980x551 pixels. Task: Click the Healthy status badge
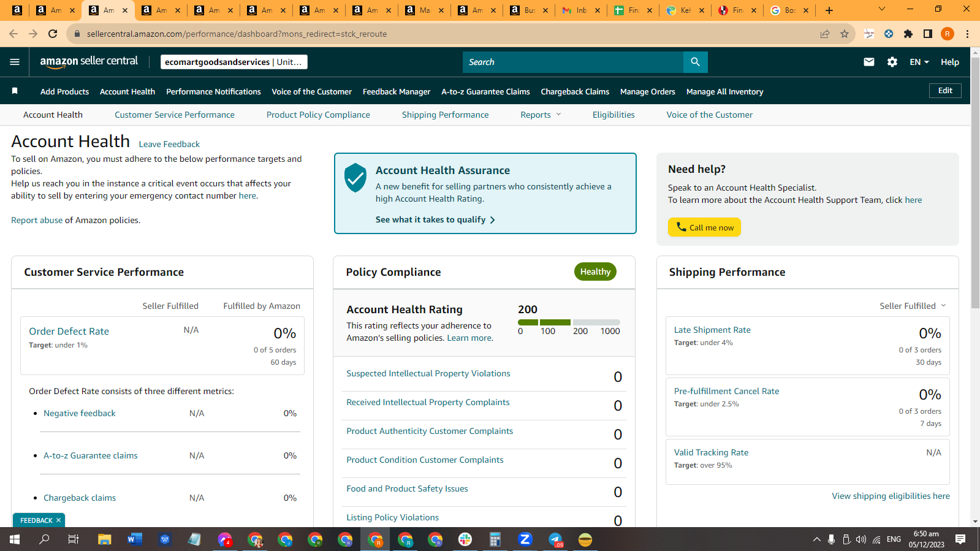tap(595, 272)
